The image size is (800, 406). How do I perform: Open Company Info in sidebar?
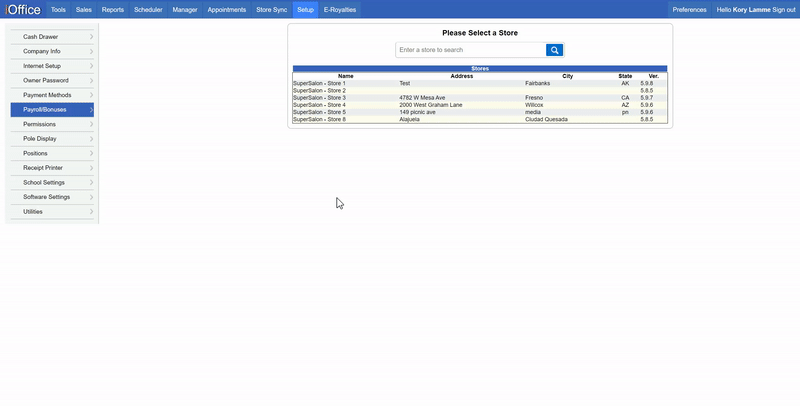[x=52, y=52]
